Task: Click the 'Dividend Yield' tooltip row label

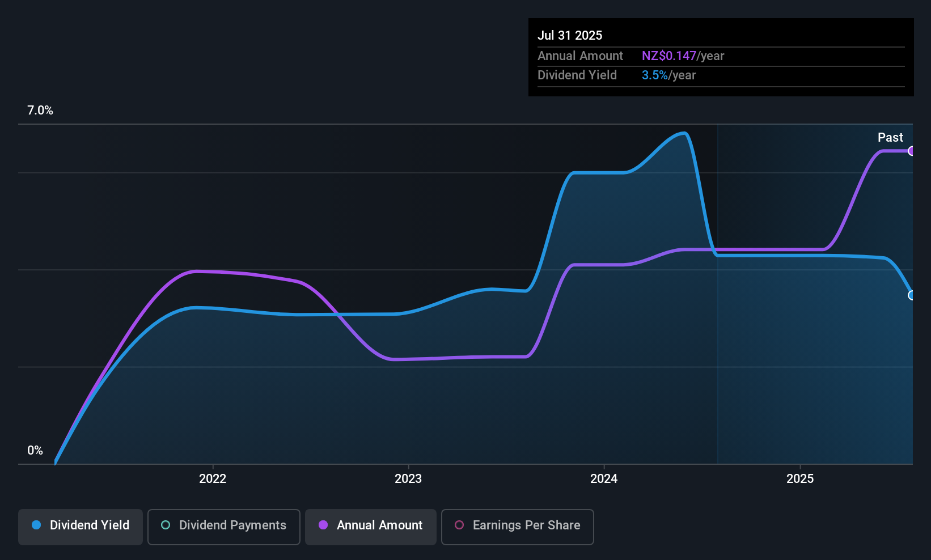Action: coord(577,75)
